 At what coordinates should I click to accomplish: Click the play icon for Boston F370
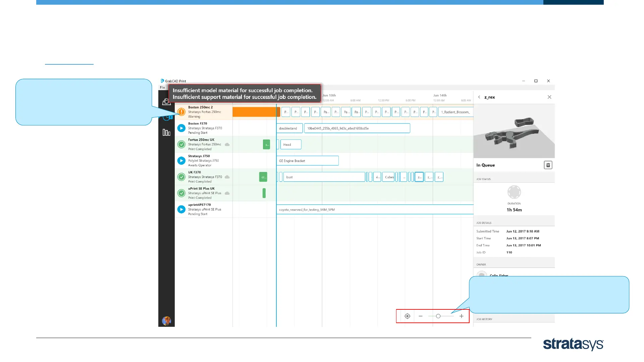(x=181, y=128)
